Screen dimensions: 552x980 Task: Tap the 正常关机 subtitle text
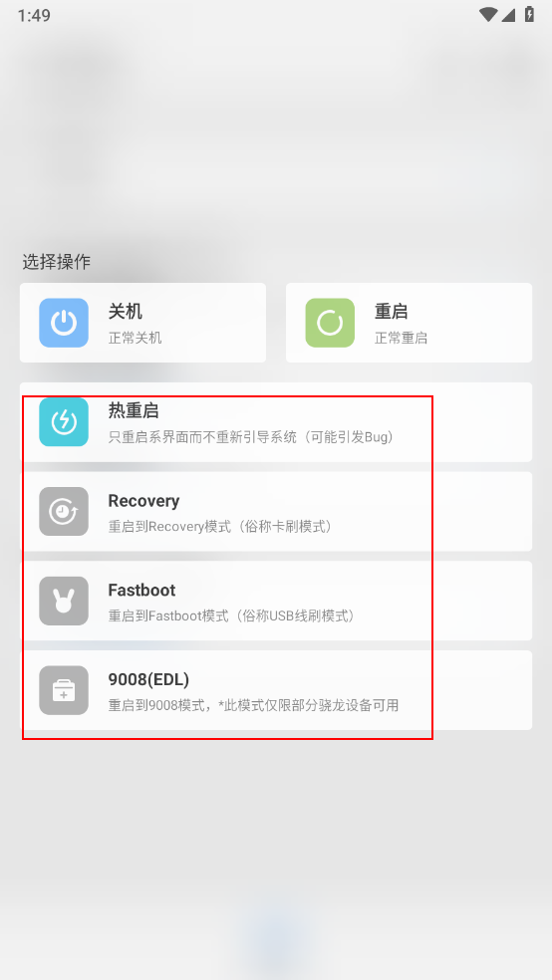coord(136,339)
